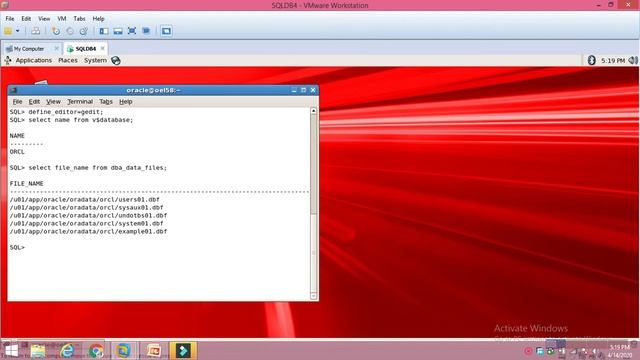Viewport: 640px width, 360px height.
Task: Open the VM menu
Action: (62, 19)
